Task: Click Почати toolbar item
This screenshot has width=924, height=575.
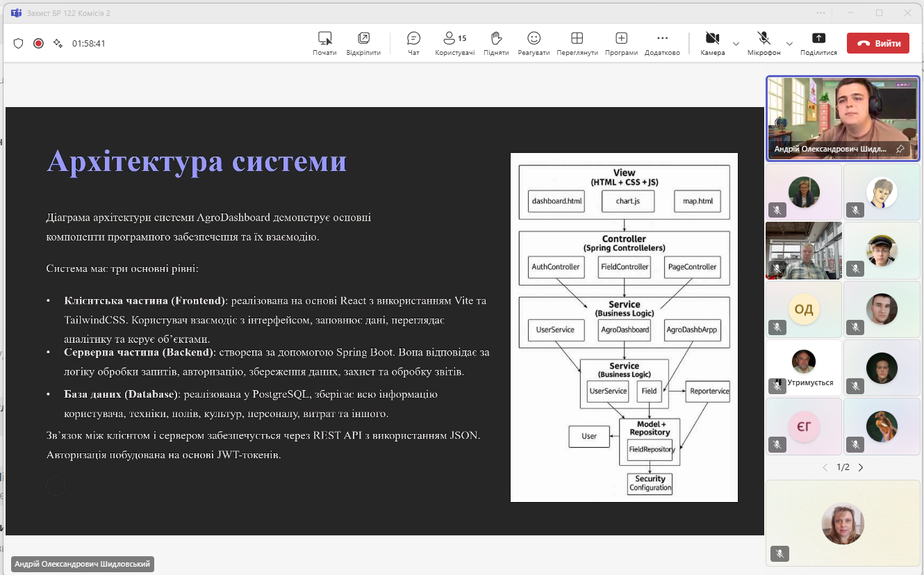Action: click(324, 43)
